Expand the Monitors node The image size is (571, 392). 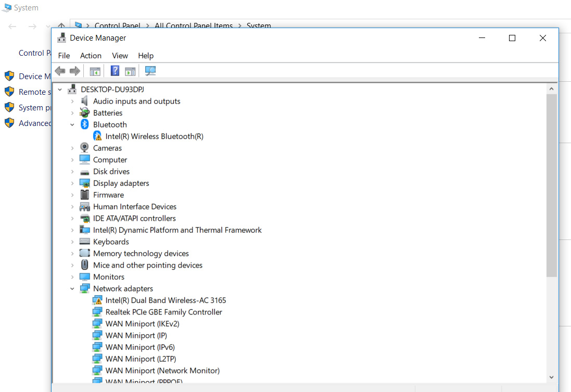click(72, 277)
